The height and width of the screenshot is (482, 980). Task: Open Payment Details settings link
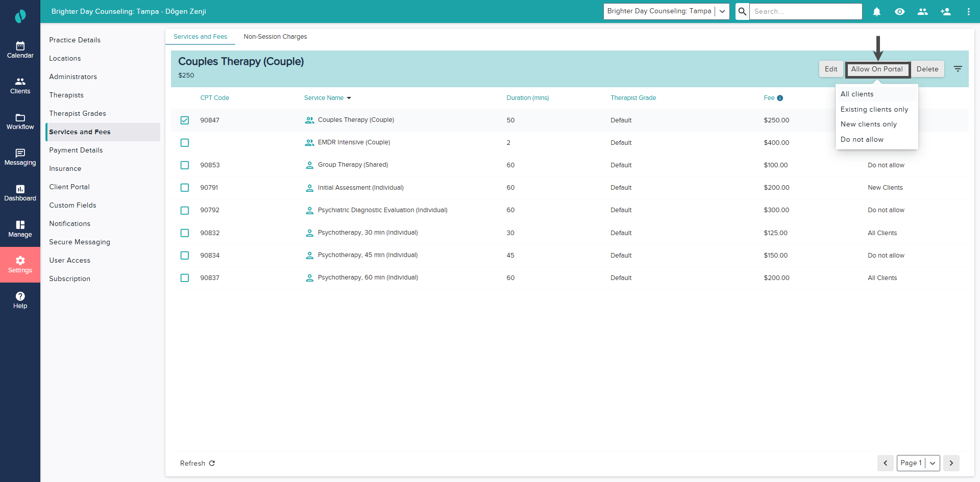[76, 150]
